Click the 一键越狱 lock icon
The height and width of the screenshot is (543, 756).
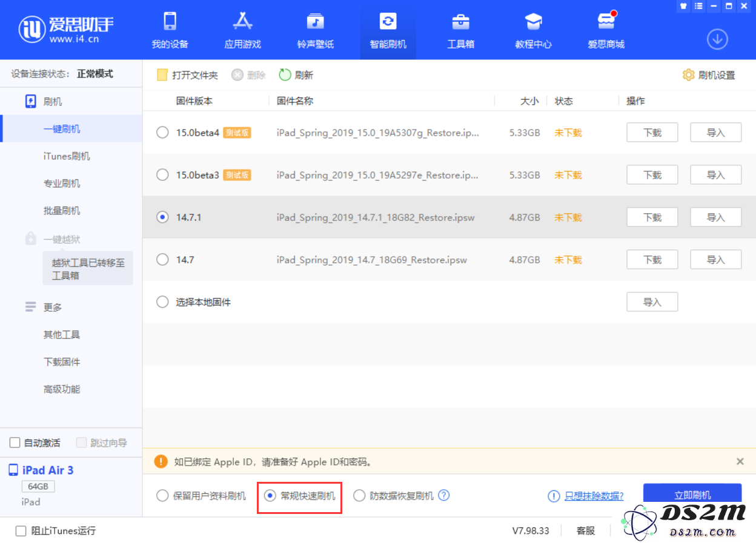31,239
